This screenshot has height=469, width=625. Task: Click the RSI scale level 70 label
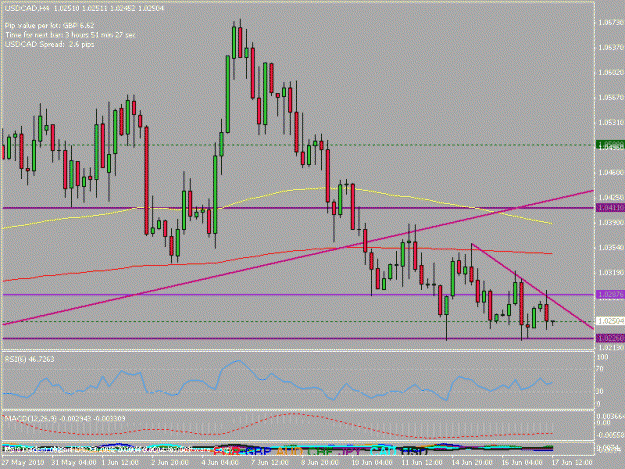pyautogui.click(x=600, y=370)
